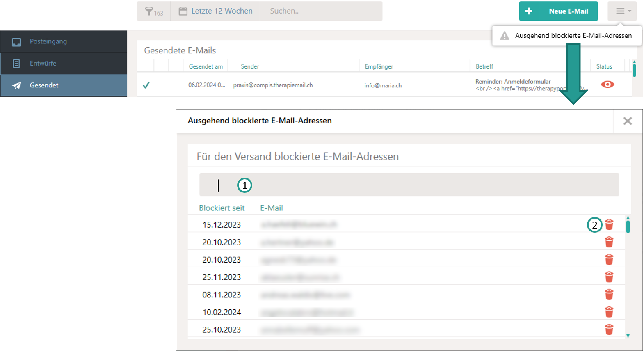
Task: Delete the blocked entry from 10.02.2024
Action: click(x=609, y=312)
